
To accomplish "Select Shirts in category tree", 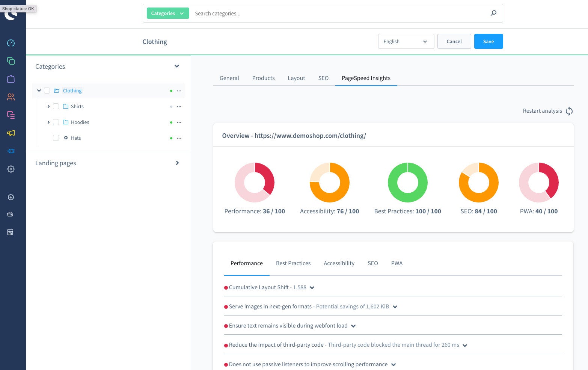I will tap(77, 107).
